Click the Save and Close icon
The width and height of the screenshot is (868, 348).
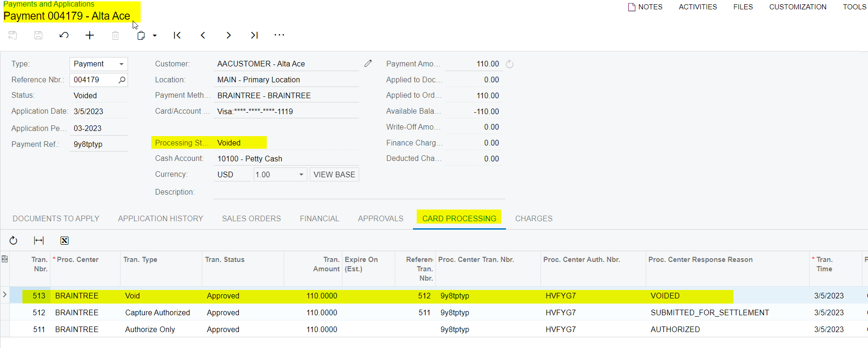(x=13, y=35)
